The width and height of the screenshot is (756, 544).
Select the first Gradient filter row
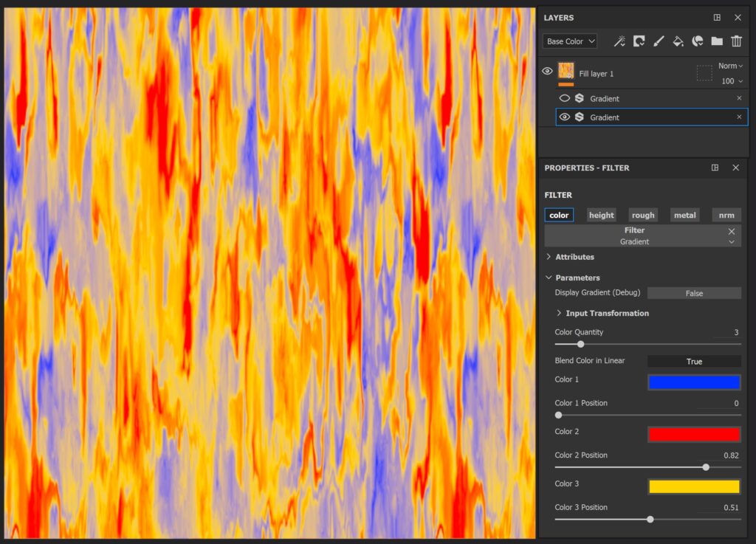(652, 98)
